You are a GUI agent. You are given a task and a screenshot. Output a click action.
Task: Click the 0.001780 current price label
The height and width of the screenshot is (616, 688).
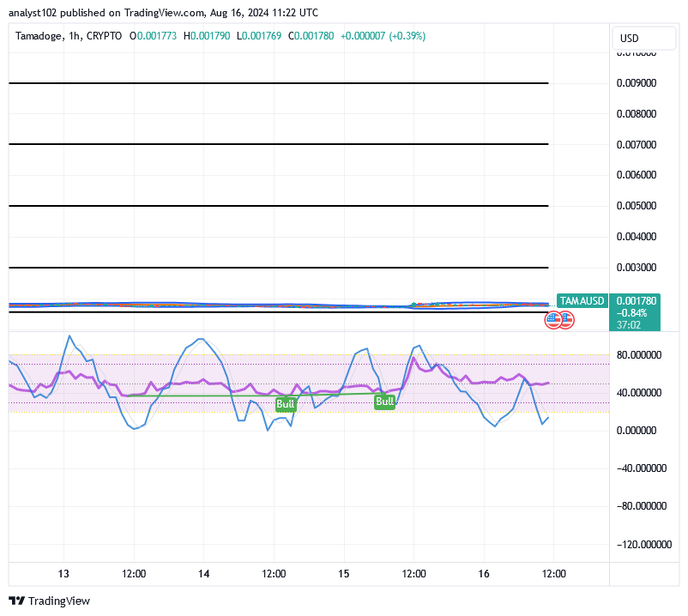click(x=636, y=301)
